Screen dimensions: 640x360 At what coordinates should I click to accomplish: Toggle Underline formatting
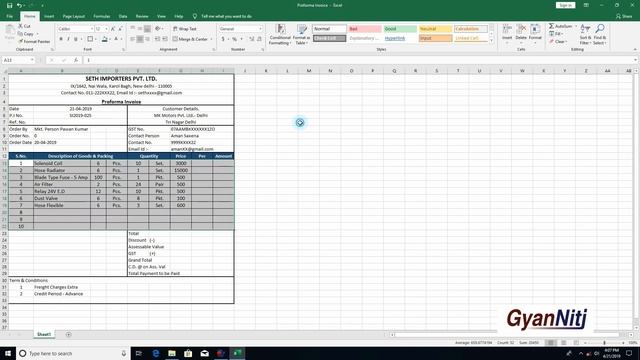[76, 39]
